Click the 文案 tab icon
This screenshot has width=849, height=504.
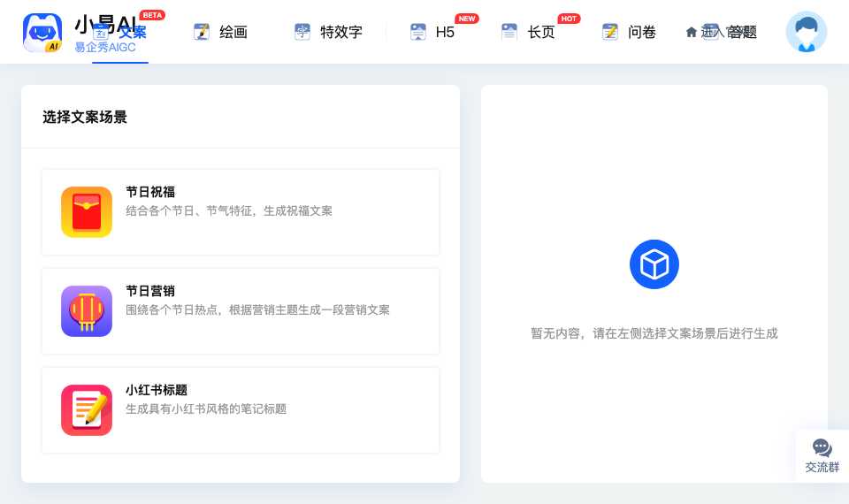(101, 32)
